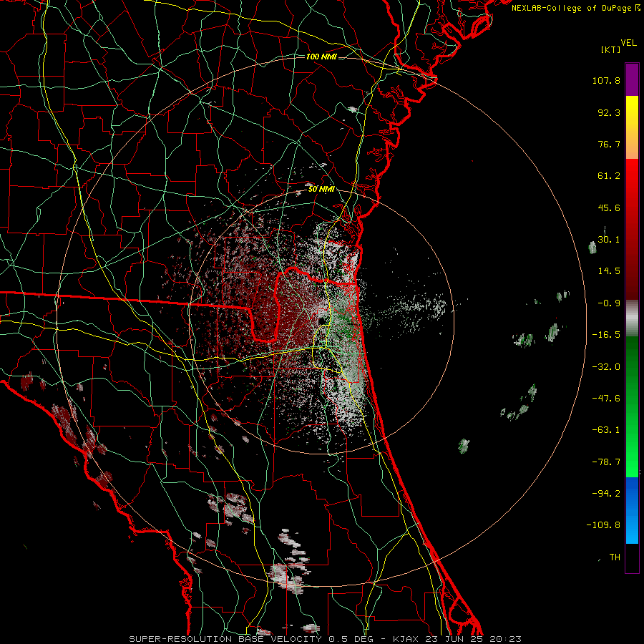
Task: Click the -32.0 legend value
Action: coord(606,367)
